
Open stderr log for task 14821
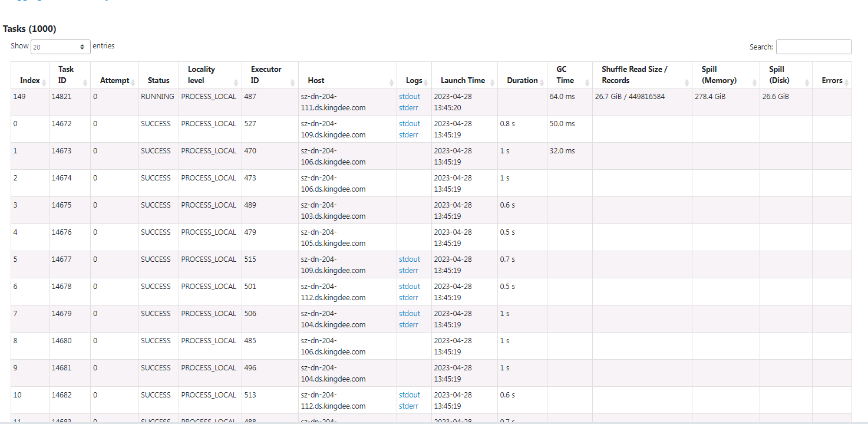point(408,108)
